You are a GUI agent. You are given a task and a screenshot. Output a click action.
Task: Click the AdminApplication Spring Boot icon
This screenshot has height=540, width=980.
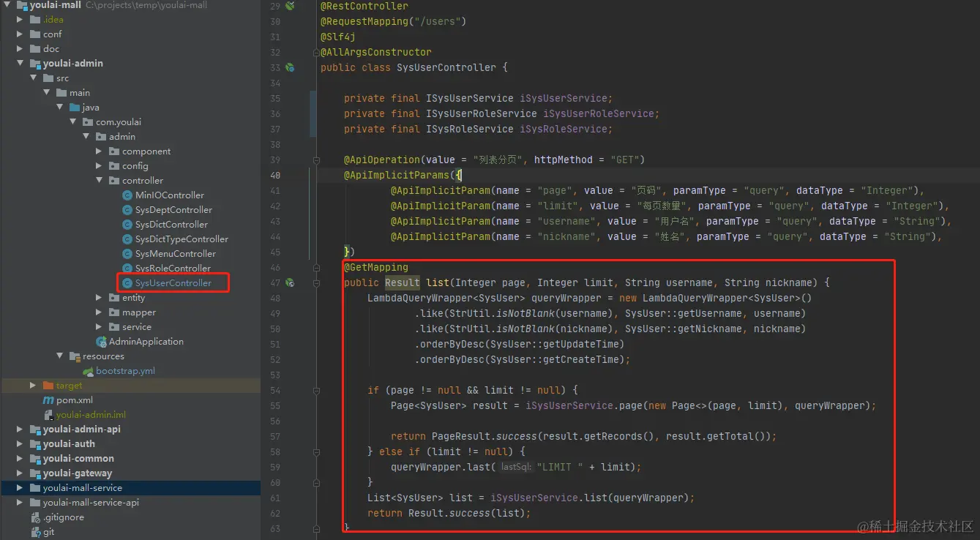pos(101,342)
